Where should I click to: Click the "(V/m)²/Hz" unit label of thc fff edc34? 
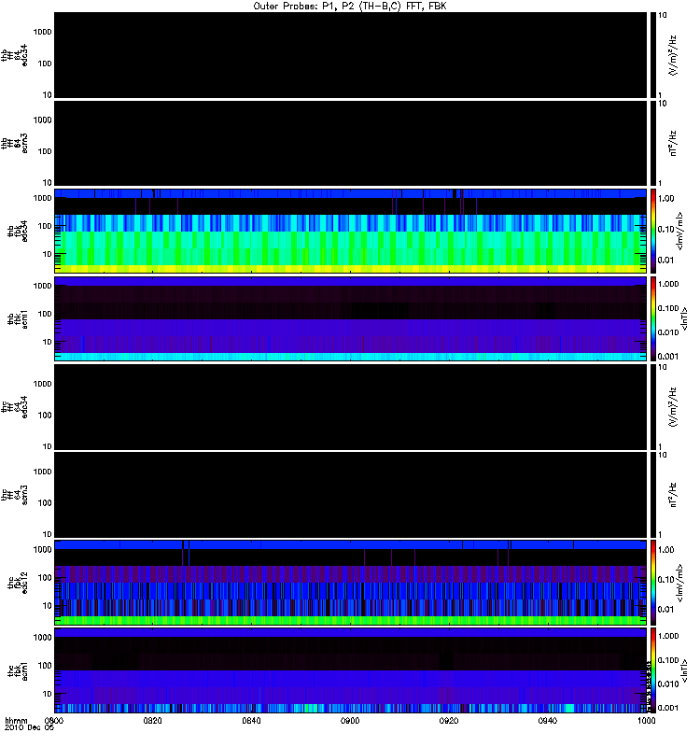point(674,407)
